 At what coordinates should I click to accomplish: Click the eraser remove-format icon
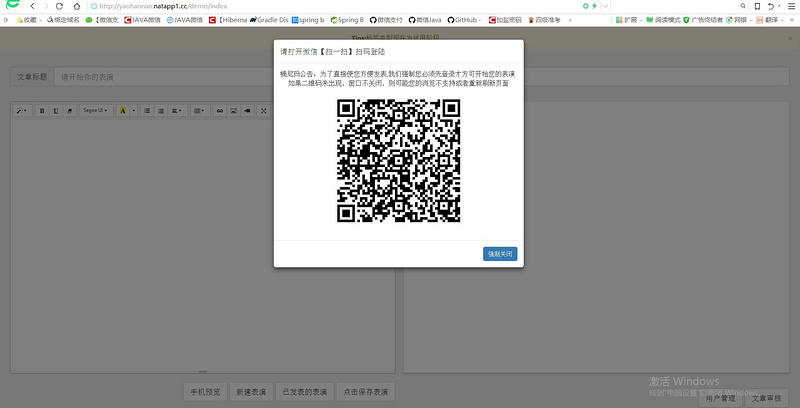[x=70, y=111]
